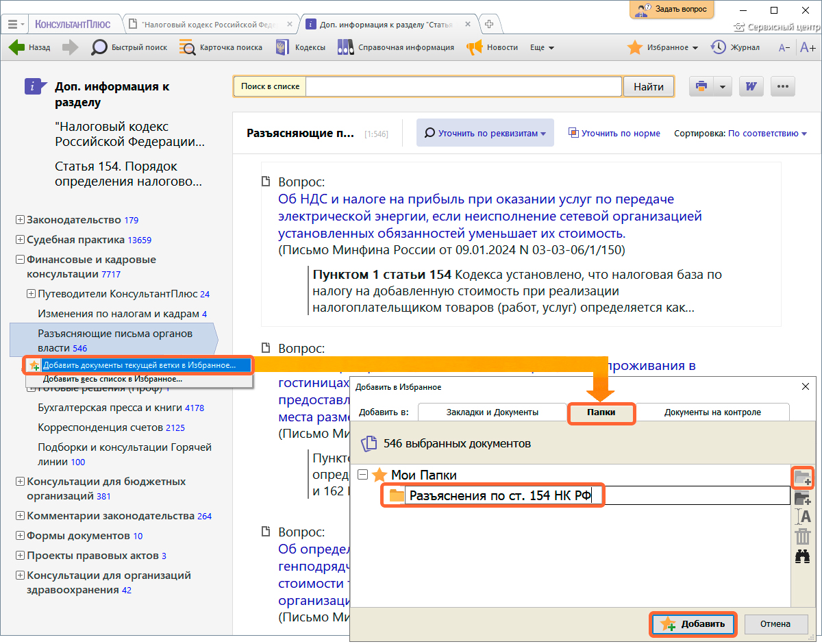Close the Доп. информация к разделу tab

[469, 24]
